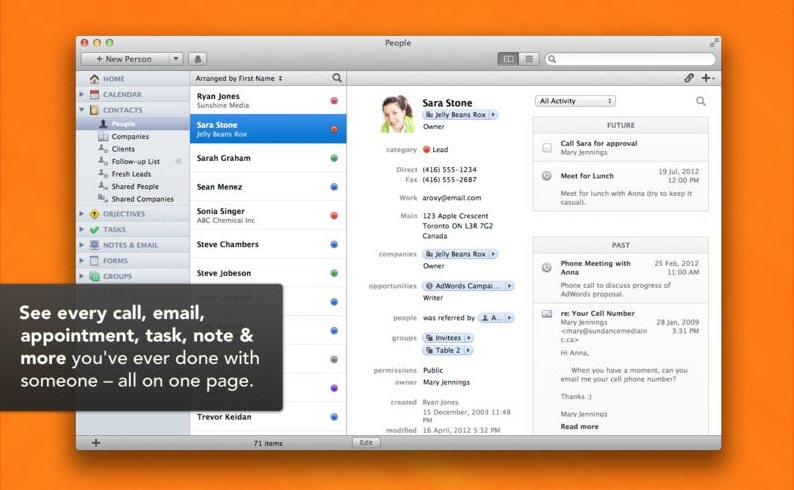Expand the Groups section triangle

[x=82, y=276]
